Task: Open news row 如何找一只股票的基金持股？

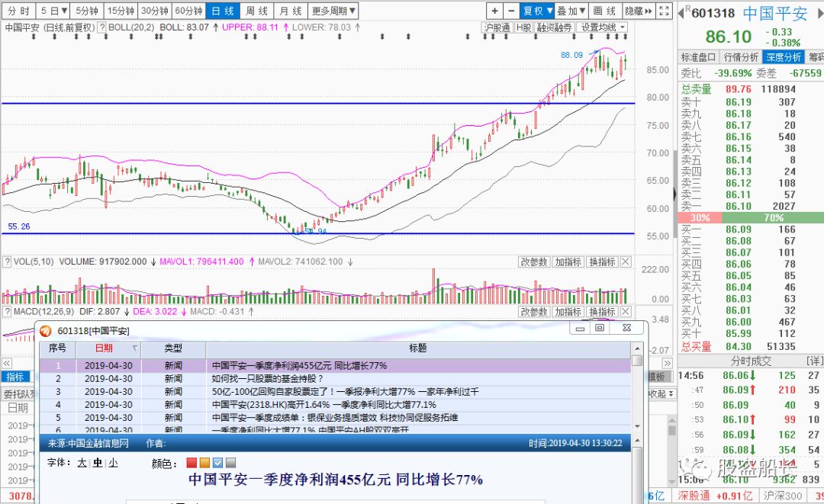Action: point(335,378)
